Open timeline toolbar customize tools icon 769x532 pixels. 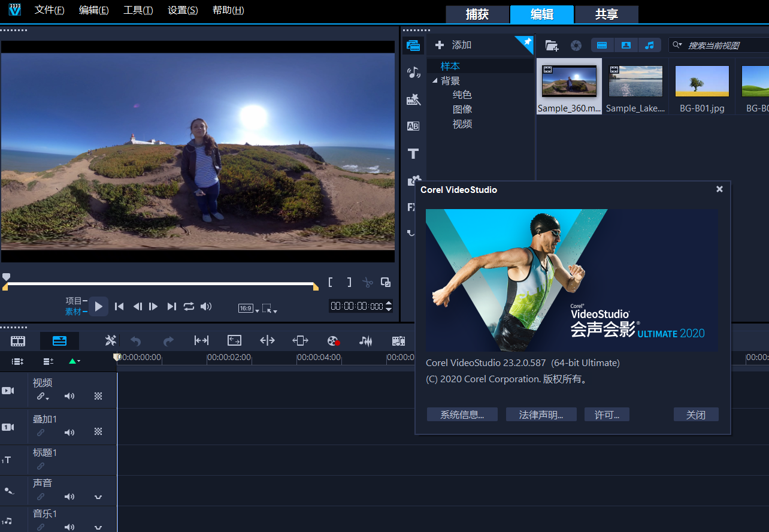click(111, 341)
